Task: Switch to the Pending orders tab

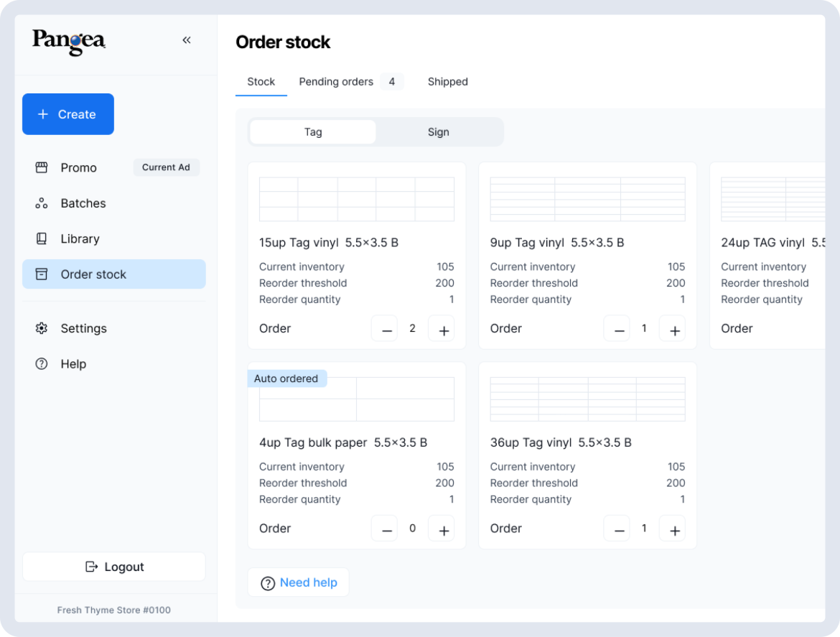Action: coord(336,82)
